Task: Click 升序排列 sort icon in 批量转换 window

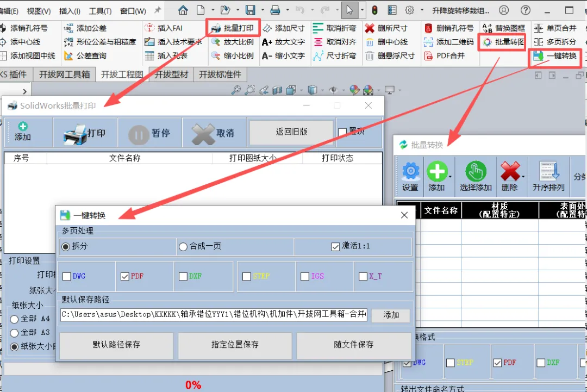Action: coord(548,176)
